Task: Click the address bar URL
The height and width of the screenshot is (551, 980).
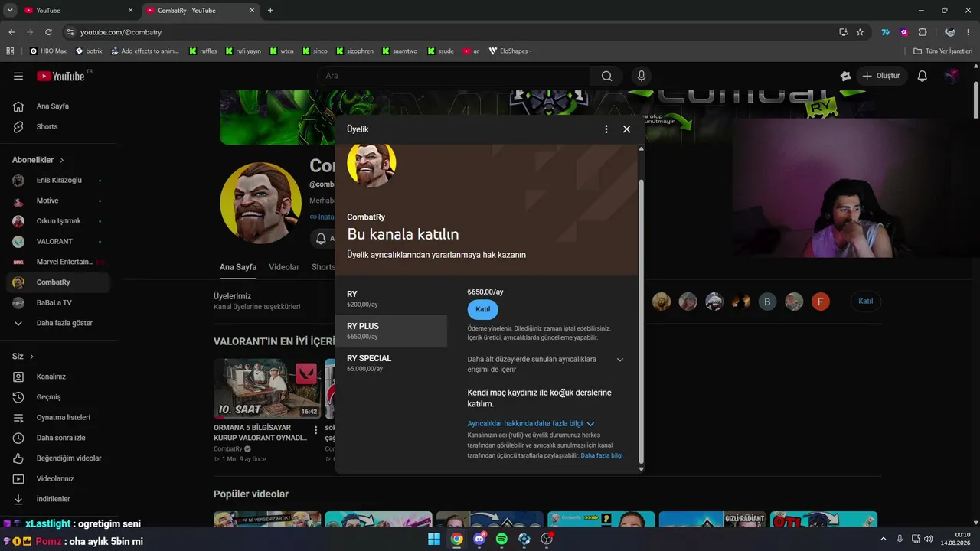Action: 121,32
